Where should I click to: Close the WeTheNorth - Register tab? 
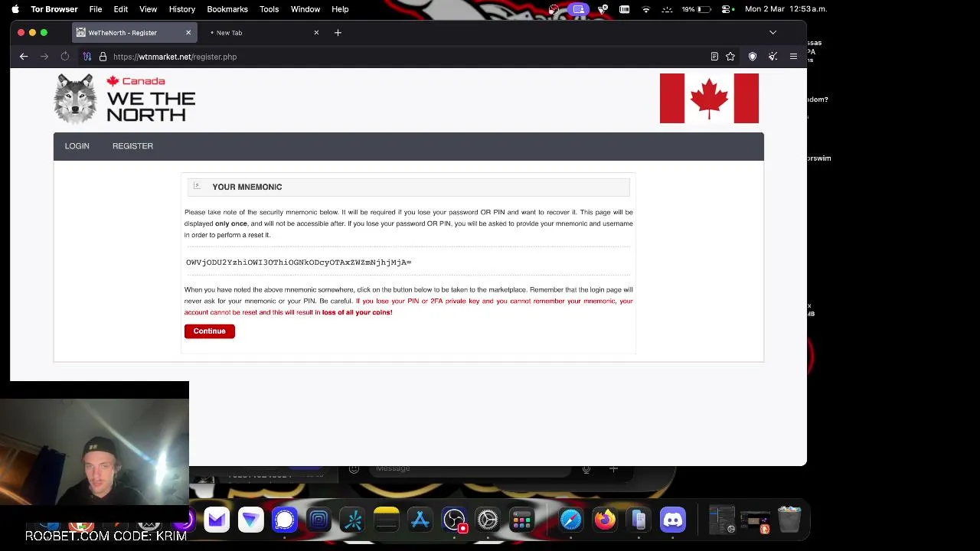188,33
